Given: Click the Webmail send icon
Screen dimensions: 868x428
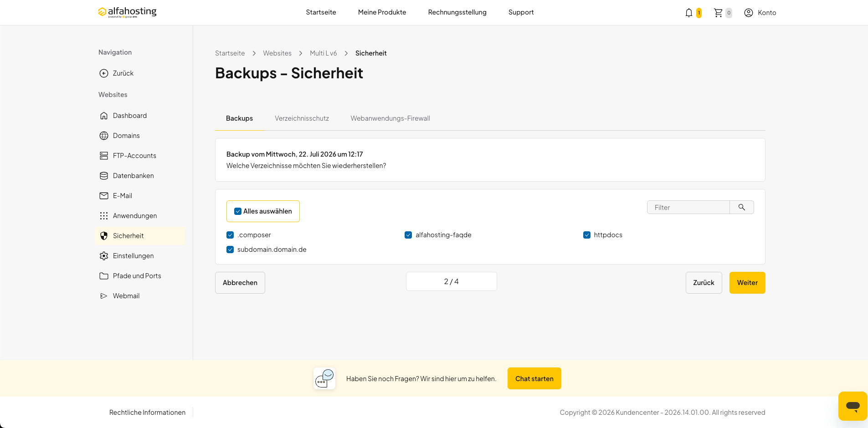Looking at the screenshot, I should pos(104,296).
